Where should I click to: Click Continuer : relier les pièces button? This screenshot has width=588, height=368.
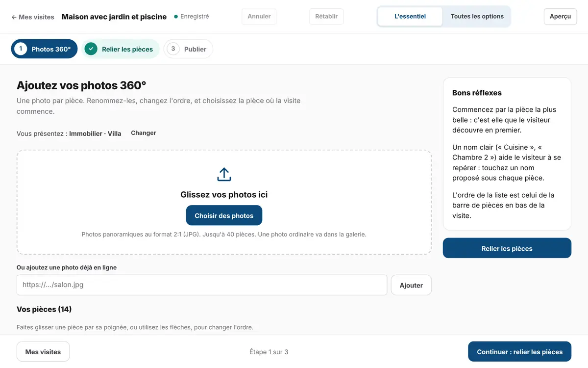click(x=520, y=351)
